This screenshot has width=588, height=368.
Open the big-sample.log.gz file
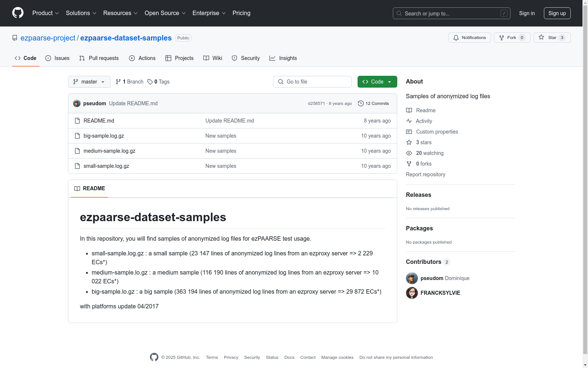coord(104,136)
